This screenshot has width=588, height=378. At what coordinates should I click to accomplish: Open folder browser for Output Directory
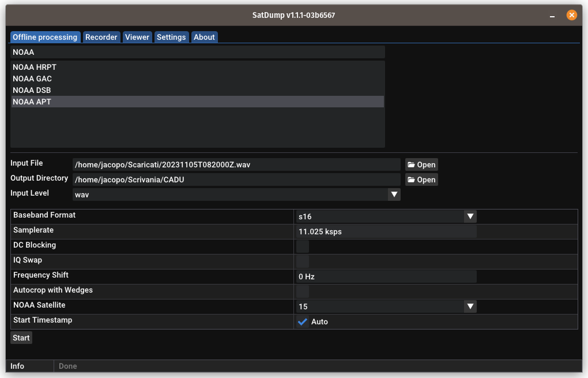point(421,180)
